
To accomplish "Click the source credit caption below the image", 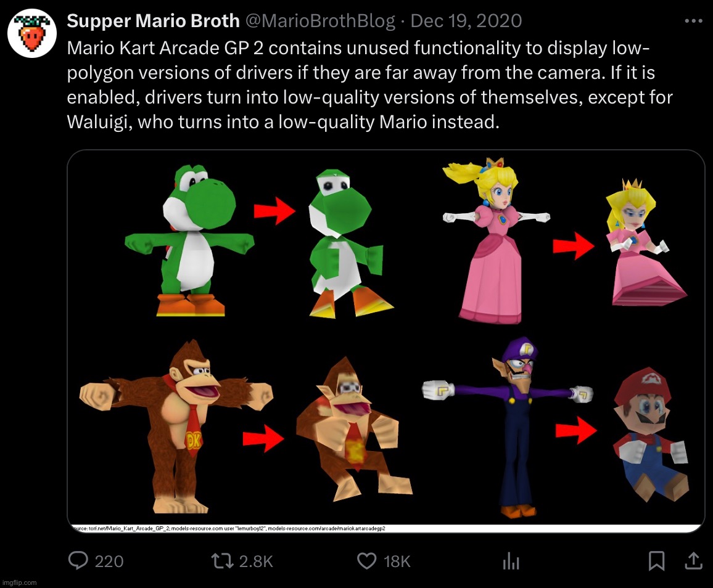I will pos(228,528).
